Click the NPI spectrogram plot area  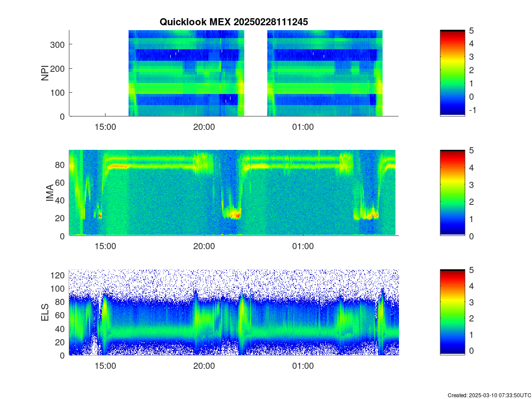point(234,73)
